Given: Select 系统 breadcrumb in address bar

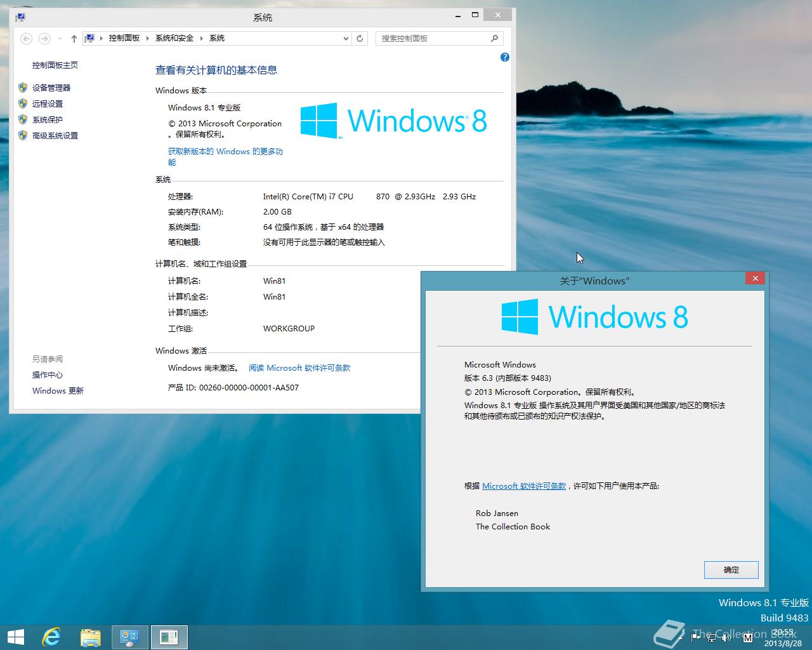Looking at the screenshot, I should point(217,38).
